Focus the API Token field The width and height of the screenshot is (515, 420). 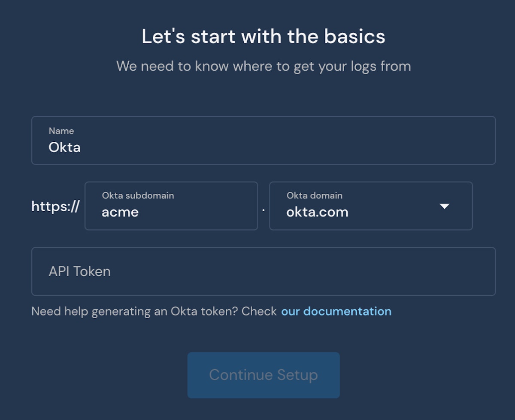click(x=263, y=271)
